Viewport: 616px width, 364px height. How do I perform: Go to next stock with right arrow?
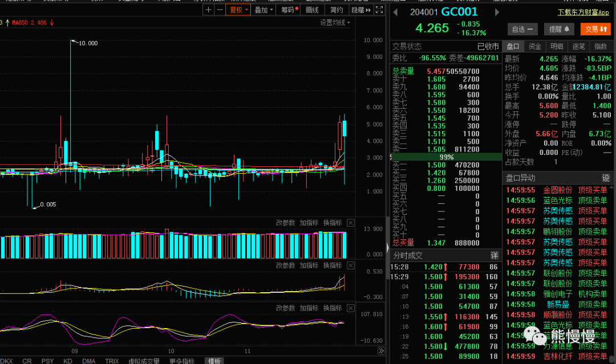497,12
